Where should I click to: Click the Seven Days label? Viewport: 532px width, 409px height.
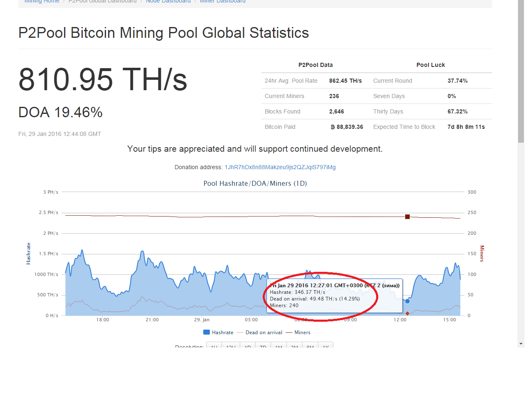[389, 96]
